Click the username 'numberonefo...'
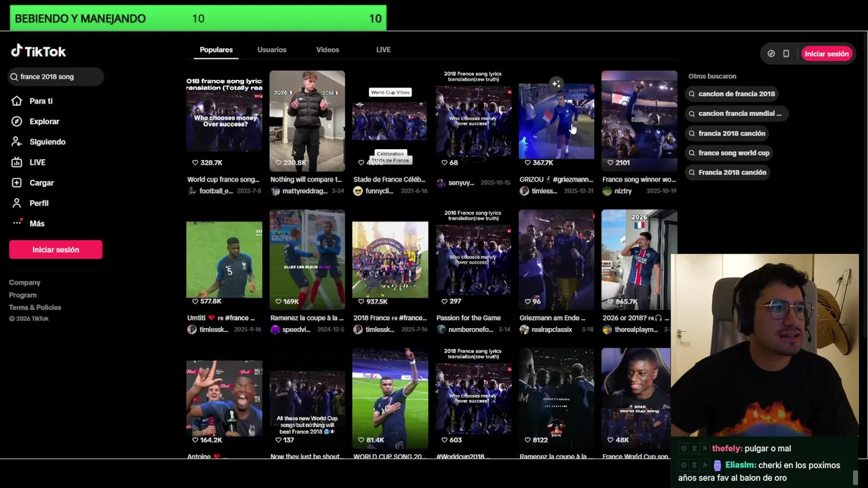The width and height of the screenshot is (868, 488). [470, 329]
